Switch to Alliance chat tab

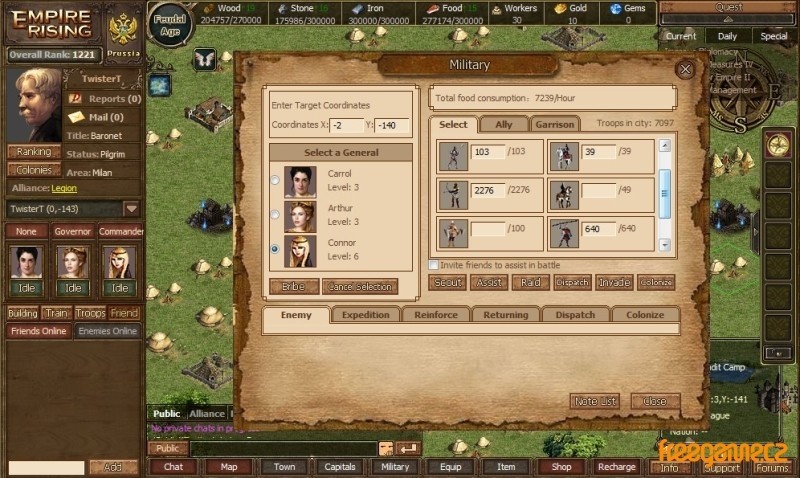[x=207, y=414]
